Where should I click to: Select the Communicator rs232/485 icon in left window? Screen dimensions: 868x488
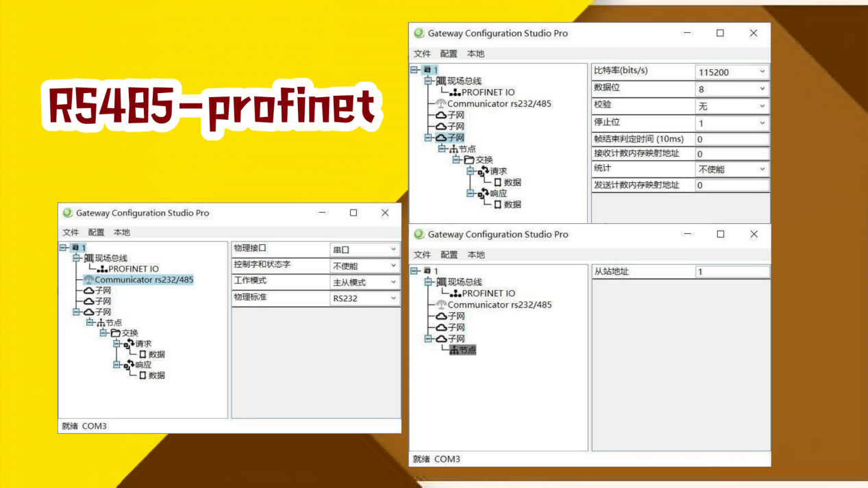click(x=88, y=280)
